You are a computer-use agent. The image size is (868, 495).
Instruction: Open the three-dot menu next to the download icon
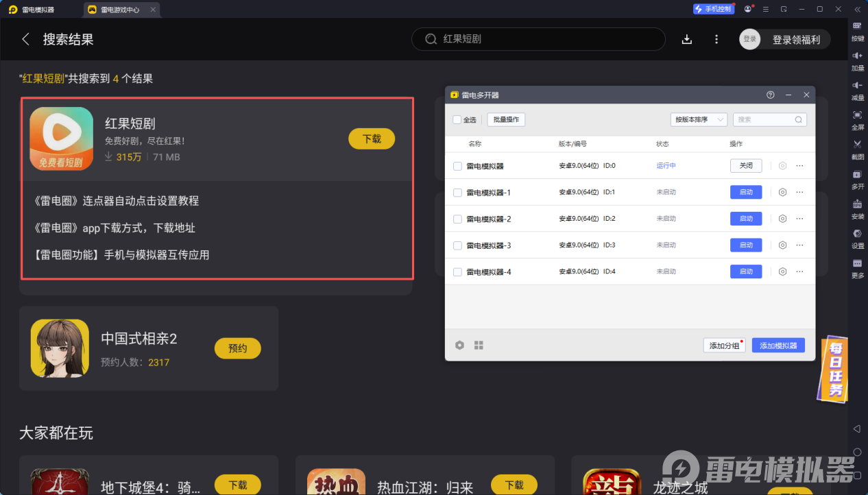[x=716, y=39]
